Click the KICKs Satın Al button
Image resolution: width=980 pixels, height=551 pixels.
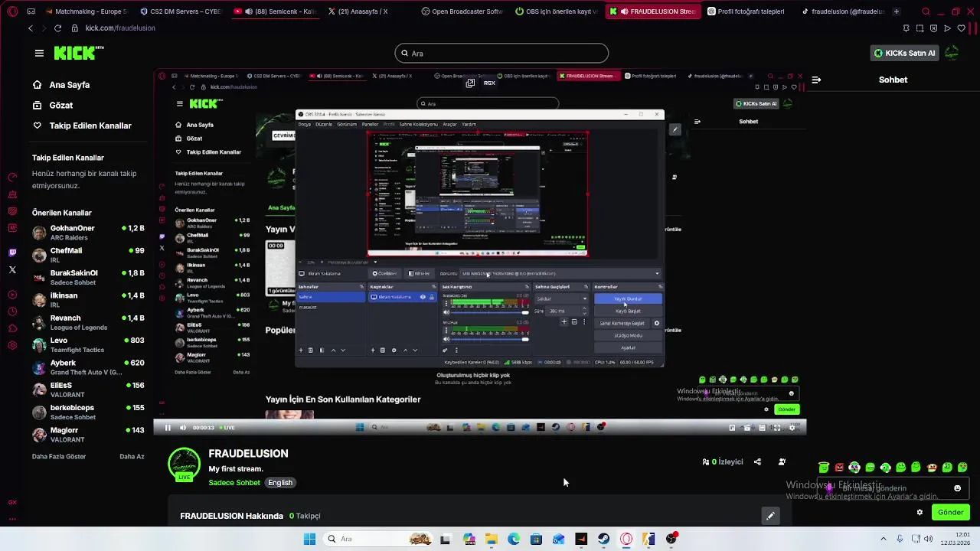tap(905, 53)
